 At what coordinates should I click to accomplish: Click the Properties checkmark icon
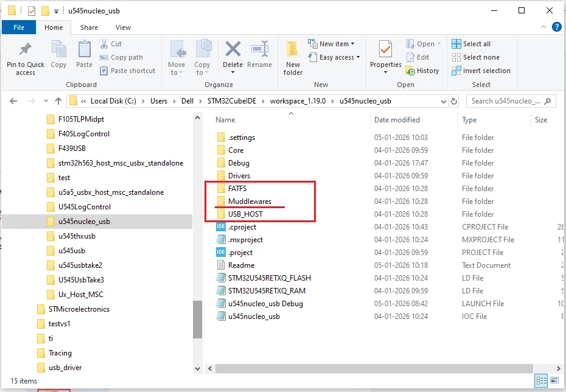pos(385,49)
